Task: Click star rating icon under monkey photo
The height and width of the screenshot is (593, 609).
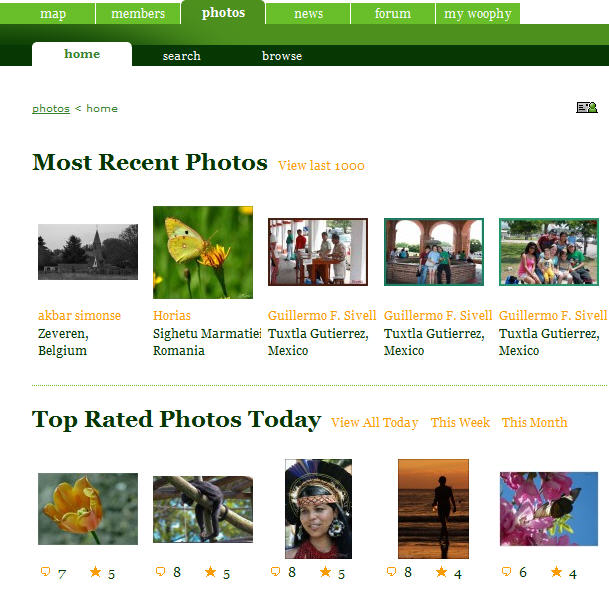Action: tap(210, 572)
